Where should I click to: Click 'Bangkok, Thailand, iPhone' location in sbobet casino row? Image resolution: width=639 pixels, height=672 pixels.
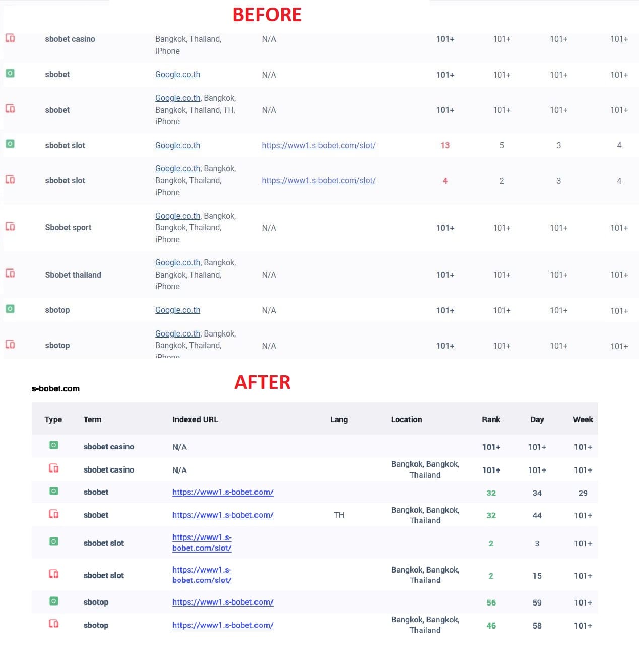[x=188, y=45]
